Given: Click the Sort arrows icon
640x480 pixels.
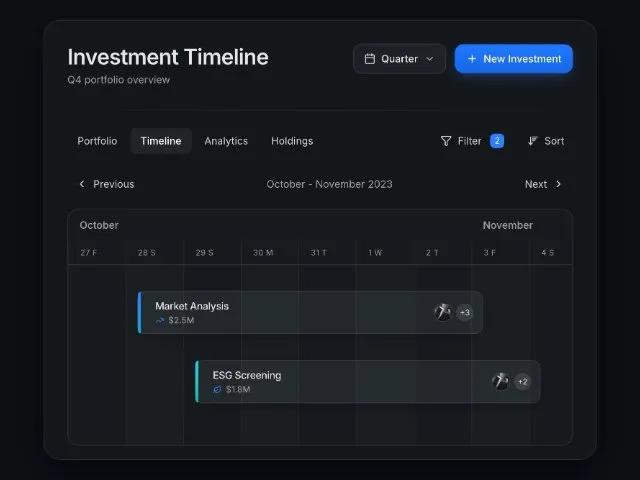Looking at the screenshot, I should 533,141.
